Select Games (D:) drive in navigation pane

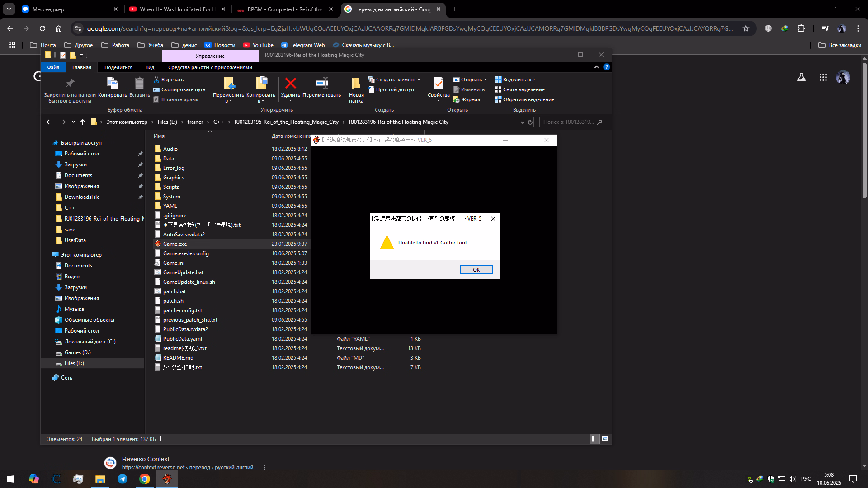point(77,352)
